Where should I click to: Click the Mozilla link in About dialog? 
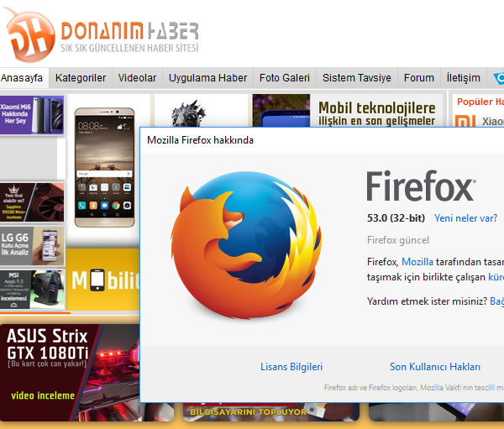(x=417, y=262)
